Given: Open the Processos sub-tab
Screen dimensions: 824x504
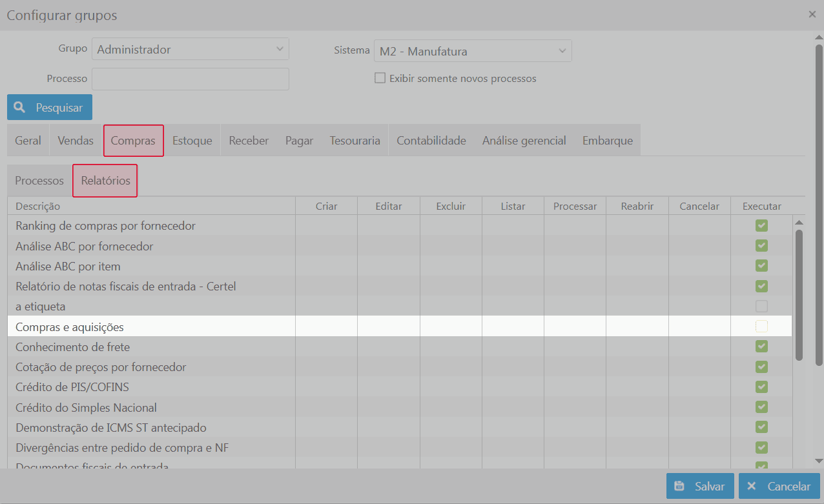Looking at the screenshot, I should pyautogui.click(x=39, y=181).
